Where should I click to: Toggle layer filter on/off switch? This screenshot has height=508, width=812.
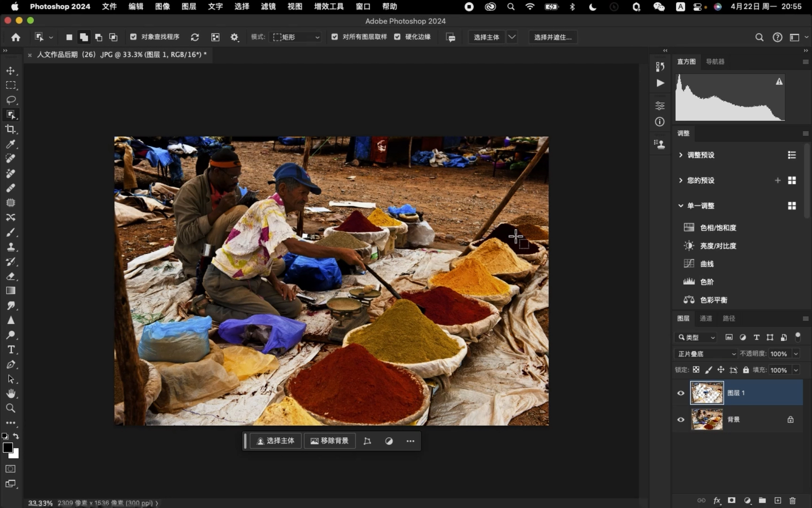tap(797, 337)
